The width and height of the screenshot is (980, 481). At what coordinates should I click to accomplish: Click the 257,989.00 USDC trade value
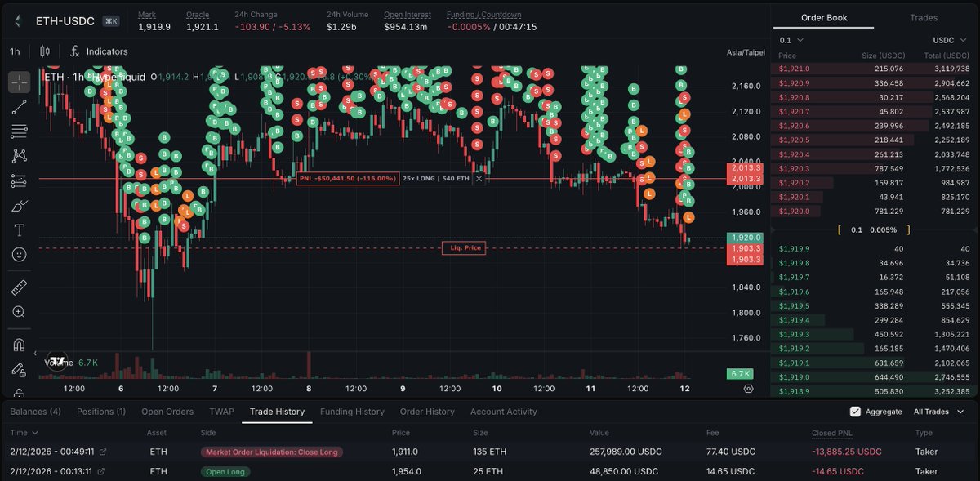(626, 452)
